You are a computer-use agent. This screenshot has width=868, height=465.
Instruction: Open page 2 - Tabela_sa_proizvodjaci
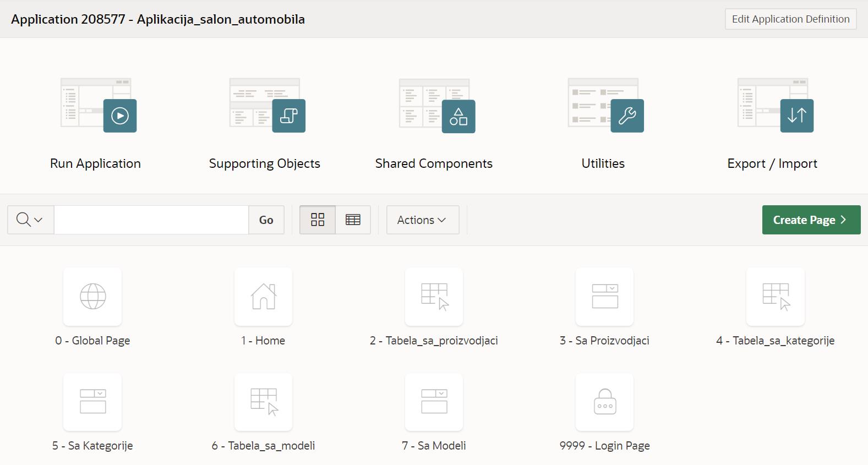pos(434,297)
